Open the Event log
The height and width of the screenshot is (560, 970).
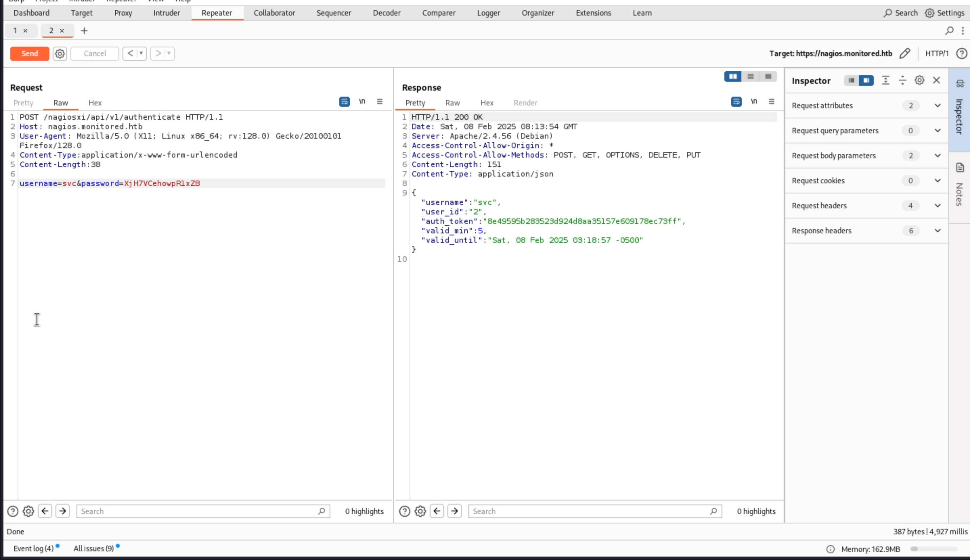tap(34, 549)
